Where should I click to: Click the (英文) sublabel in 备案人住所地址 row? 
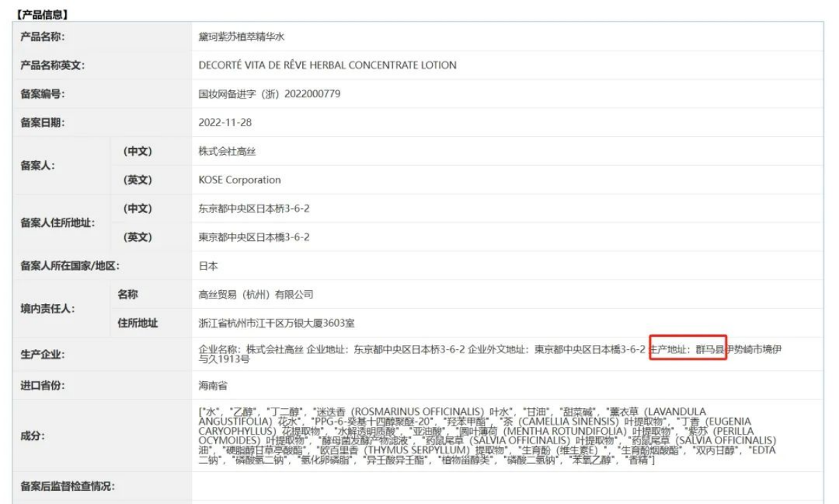138,237
